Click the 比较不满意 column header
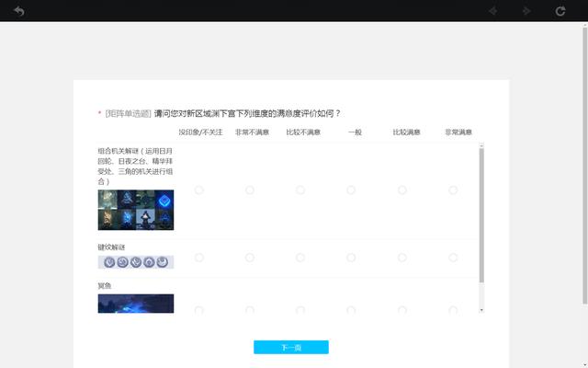Screen dimensions: 588x368 [303, 132]
